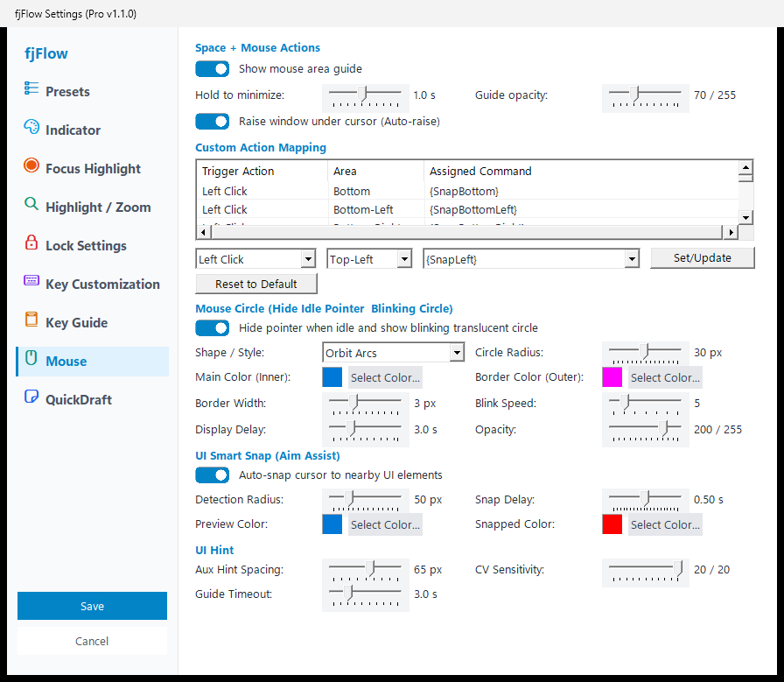The image size is (784, 682).
Task: Click the Key Guide book icon
Action: (31, 320)
